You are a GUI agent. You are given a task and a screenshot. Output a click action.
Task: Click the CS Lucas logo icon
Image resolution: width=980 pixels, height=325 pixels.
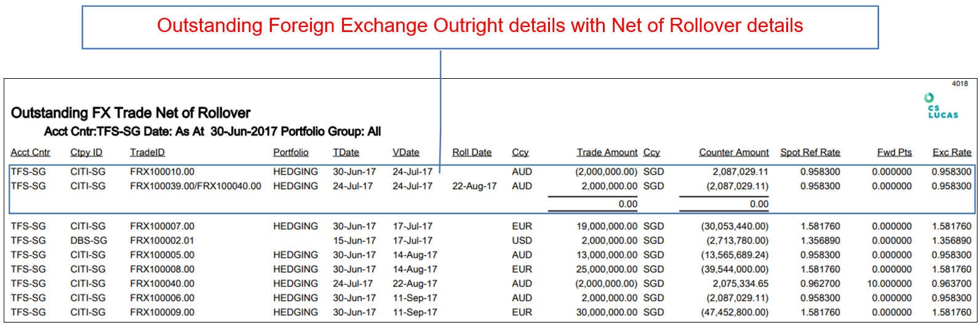[x=942, y=106]
